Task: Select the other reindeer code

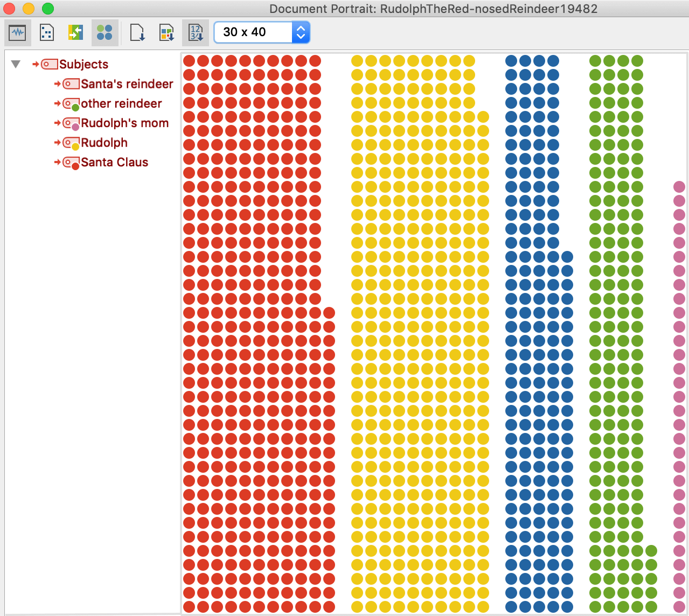Action: (121, 103)
